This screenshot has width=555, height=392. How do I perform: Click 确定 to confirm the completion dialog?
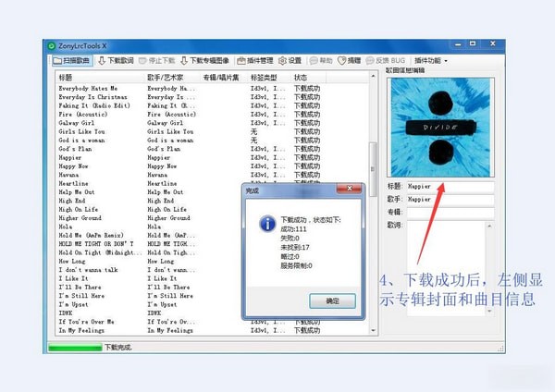point(332,301)
